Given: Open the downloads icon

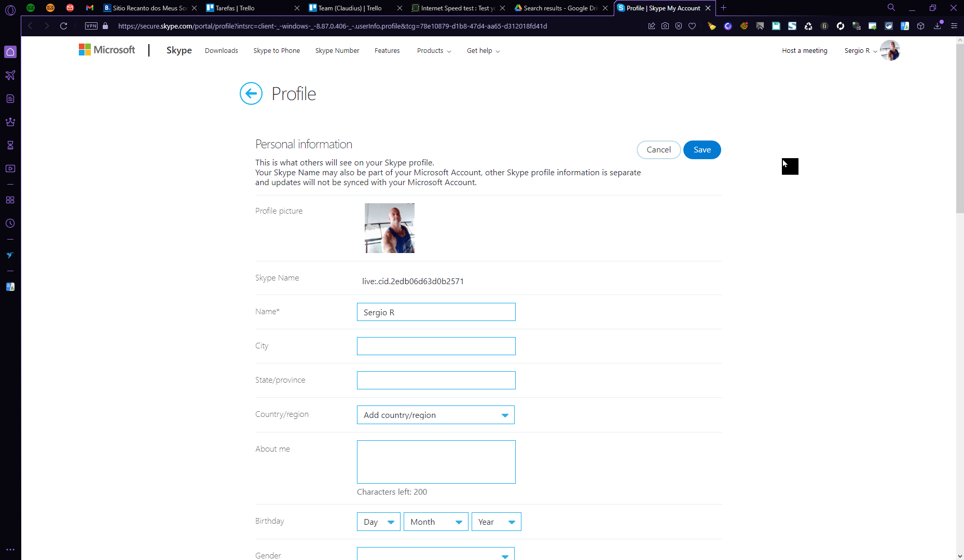Looking at the screenshot, I should pyautogui.click(x=938, y=26).
